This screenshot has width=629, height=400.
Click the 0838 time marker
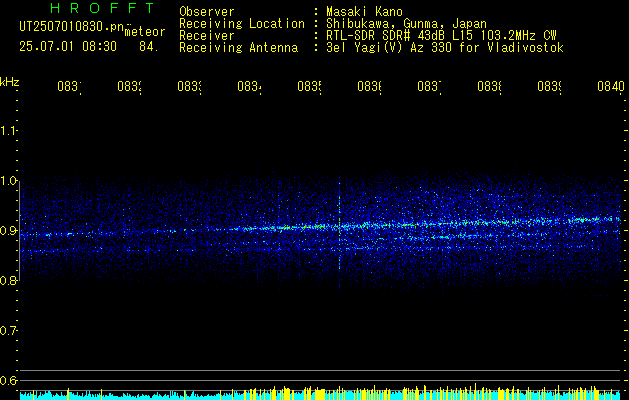coord(489,87)
